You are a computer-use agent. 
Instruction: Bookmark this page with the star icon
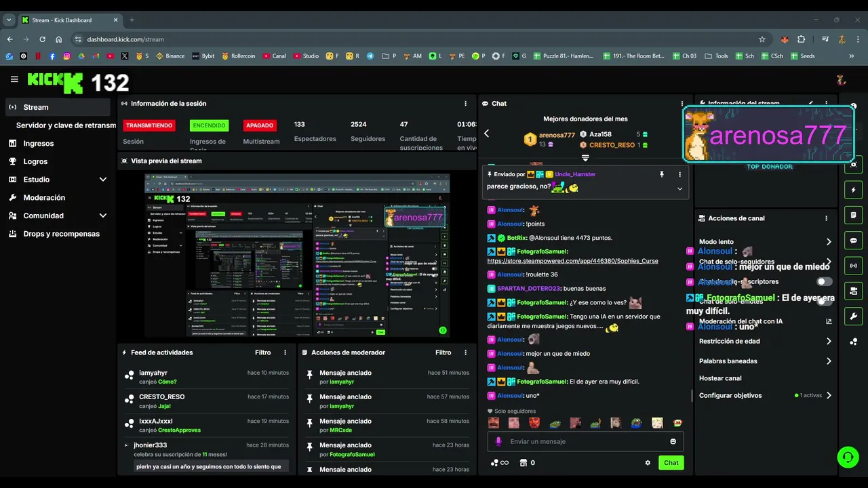click(x=762, y=39)
